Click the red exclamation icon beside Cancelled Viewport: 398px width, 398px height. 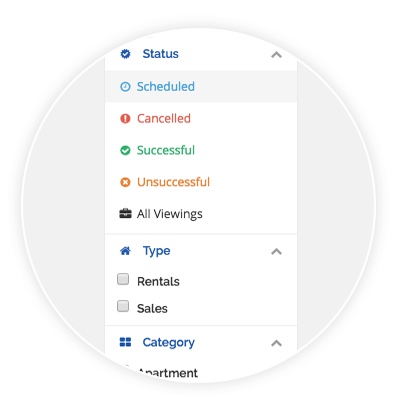pos(125,118)
